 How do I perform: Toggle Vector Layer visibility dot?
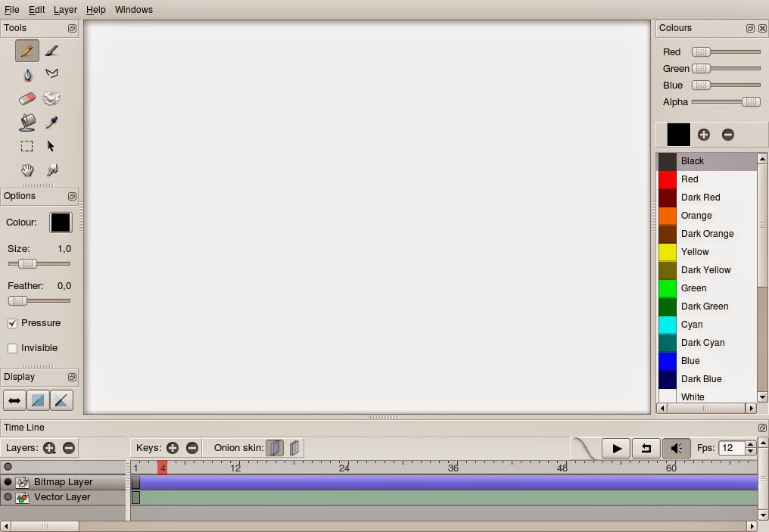click(x=8, y=497)
